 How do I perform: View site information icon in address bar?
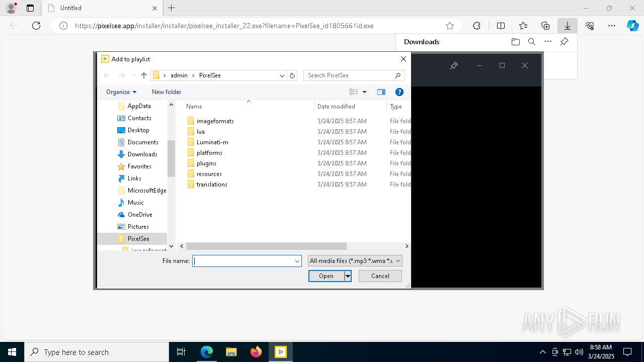click(63, 26)
